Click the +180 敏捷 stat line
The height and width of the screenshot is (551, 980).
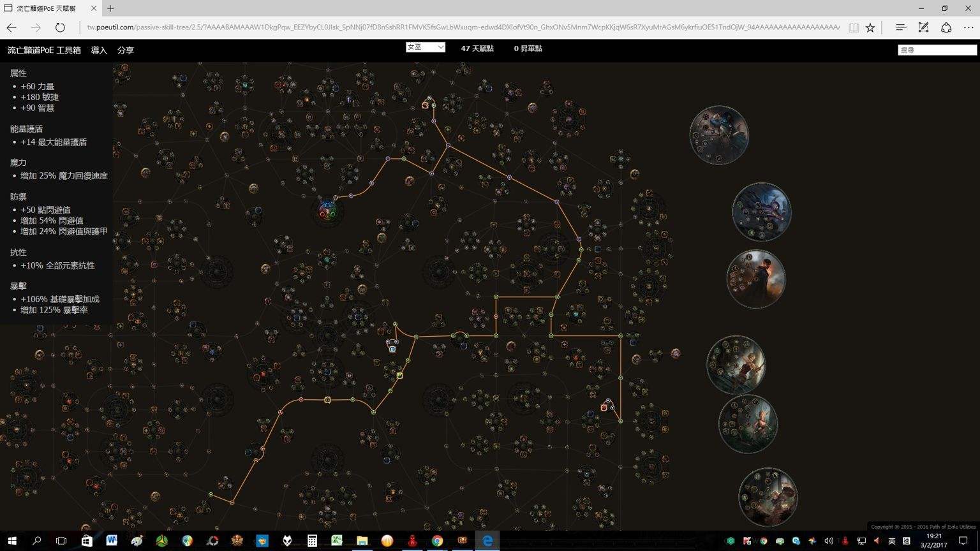click(40, 97)
